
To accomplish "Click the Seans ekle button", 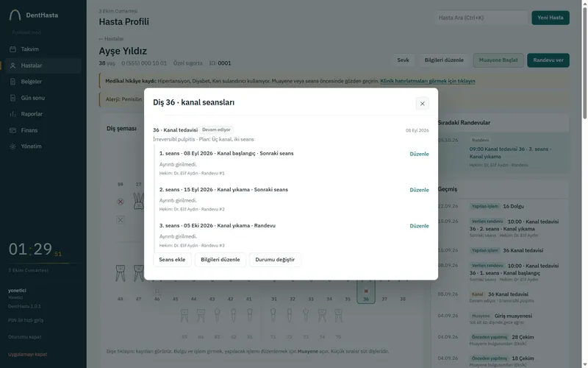I will [x=172, y=260].
